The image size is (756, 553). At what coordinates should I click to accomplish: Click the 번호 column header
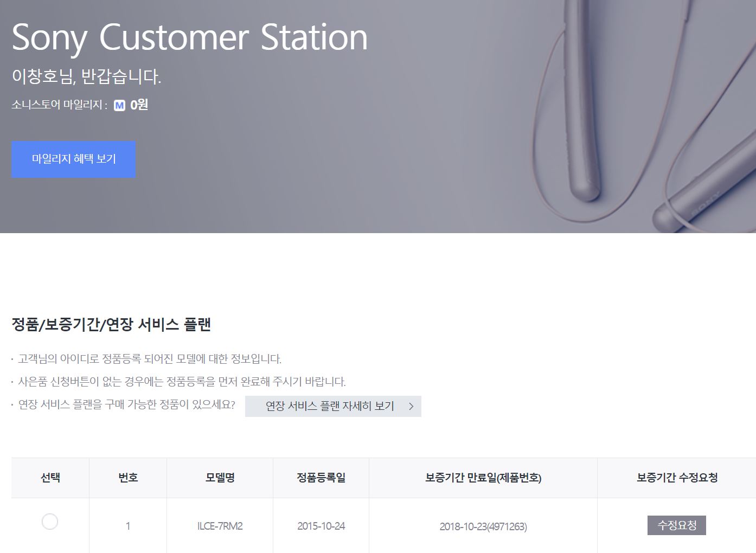click(128, 478)
